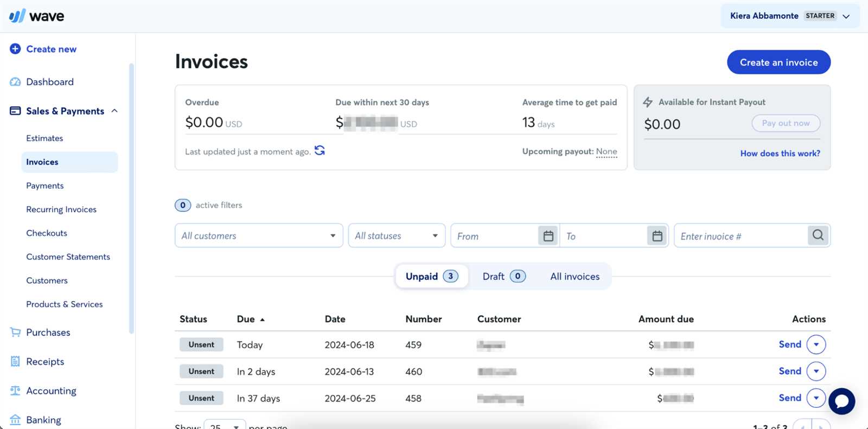Click the Dashboard gauge icon
The width and height of the screenshot is (868, 429).
click(x=15, y=82)
